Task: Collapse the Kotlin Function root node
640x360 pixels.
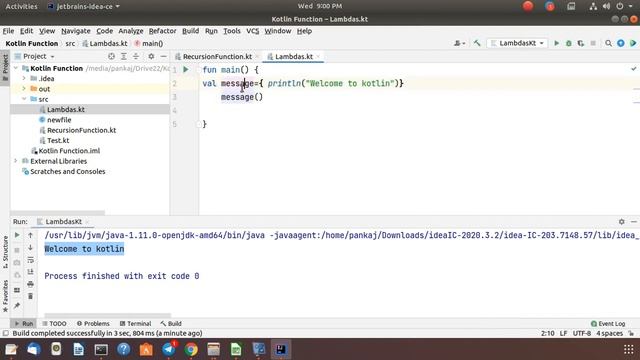Action: (x=16, y=68)
